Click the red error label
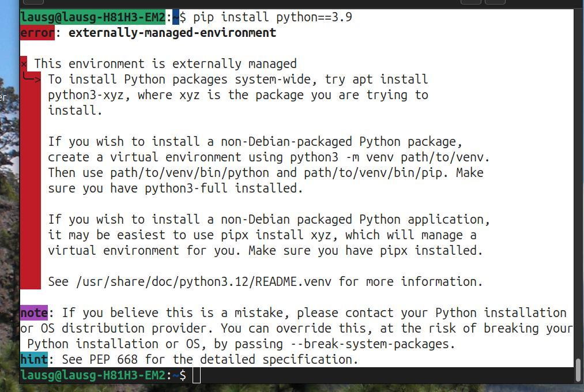Image resolution: width=584 pixels, height=392 pixels. (37, 33)
